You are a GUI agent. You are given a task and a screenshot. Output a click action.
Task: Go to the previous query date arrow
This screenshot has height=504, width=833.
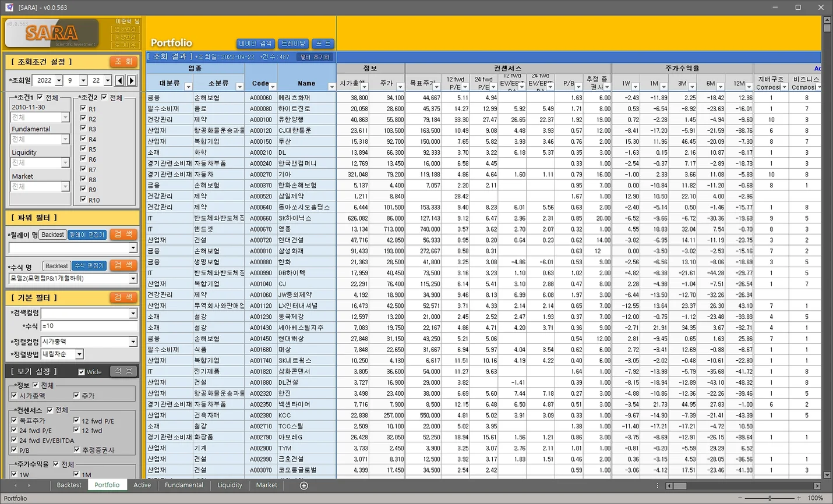pos(120,80)
